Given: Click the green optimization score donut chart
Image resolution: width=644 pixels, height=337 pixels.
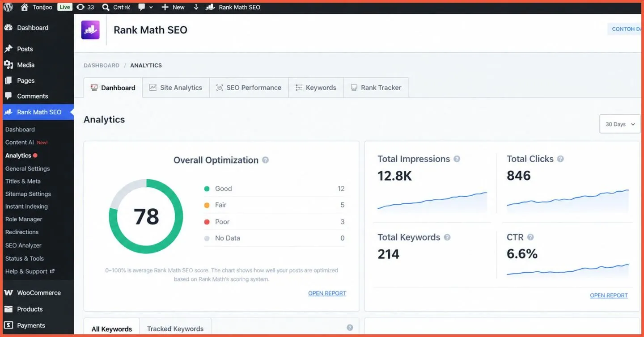Looking at the screenshot, I should point(146,216).
